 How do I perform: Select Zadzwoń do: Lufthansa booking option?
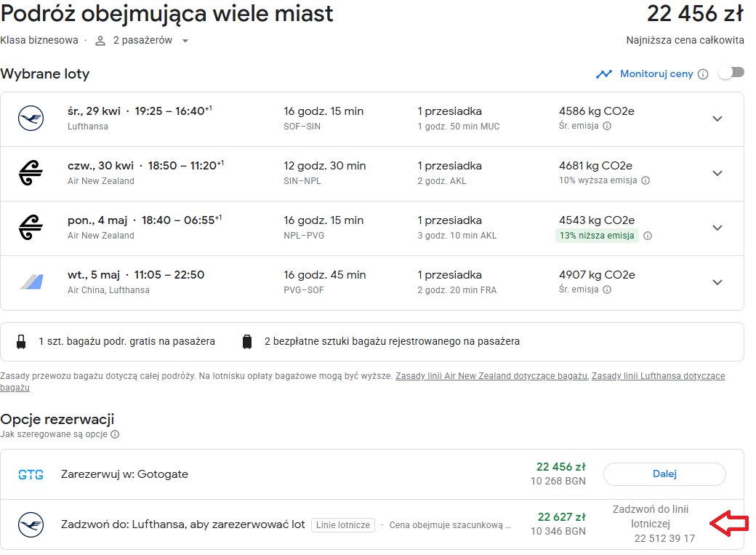click(x=371, y=524)
